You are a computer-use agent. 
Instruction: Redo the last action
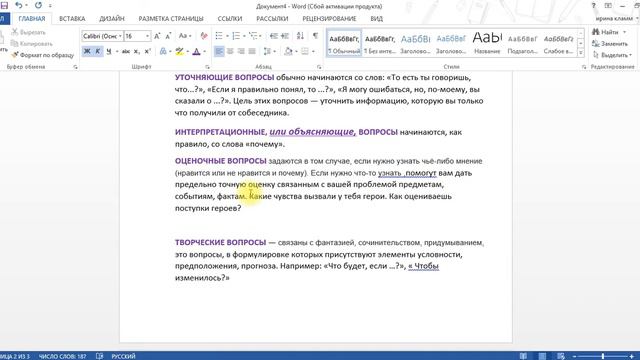[x=38, y=6]
